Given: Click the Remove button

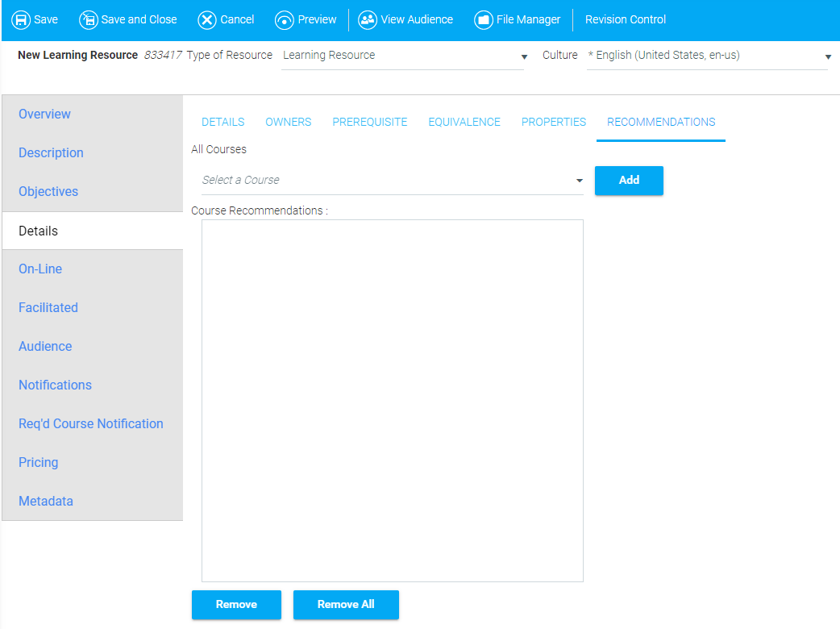Looking at the screenshot, I should click(x=236, y=604).
